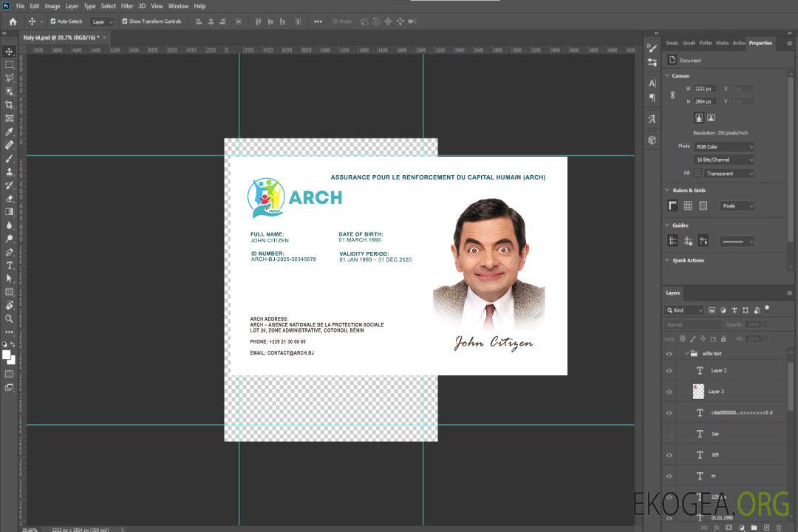The height and width of the screenshot is (532, 798).
Task: Uncheck Show Transform Controls
Action: 125,21
